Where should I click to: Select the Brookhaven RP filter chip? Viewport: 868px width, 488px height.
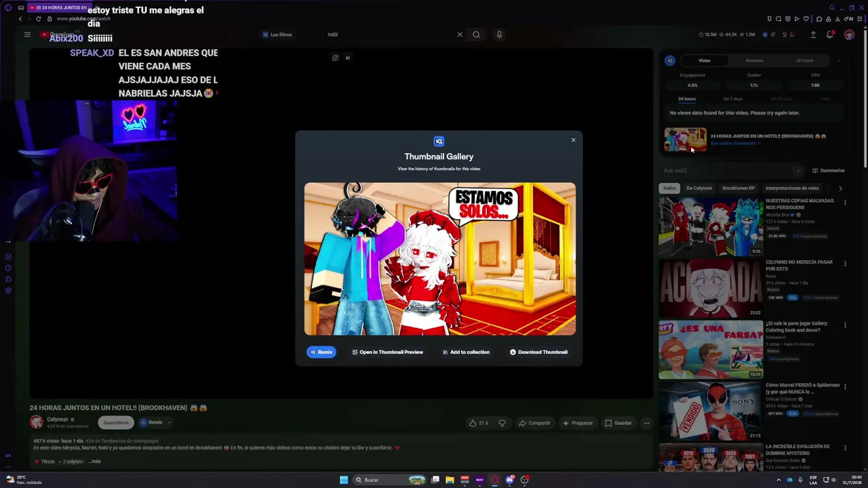coord(738,188)
